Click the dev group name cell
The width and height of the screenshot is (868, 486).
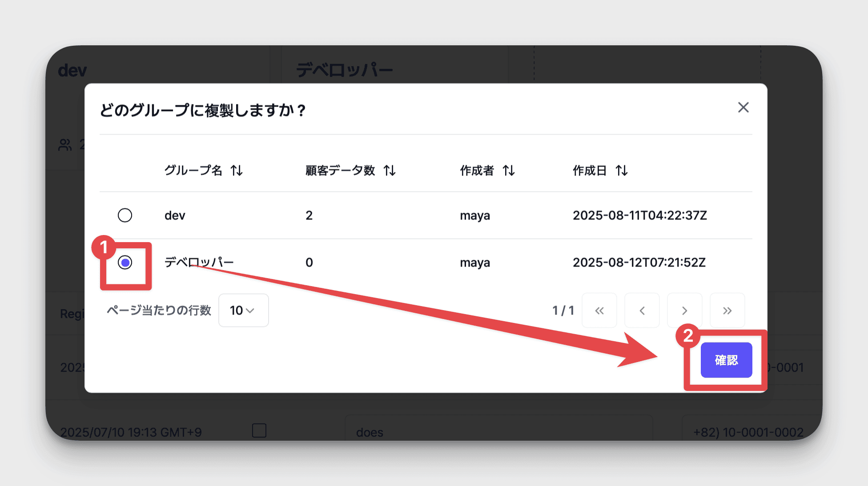point(175,215)
